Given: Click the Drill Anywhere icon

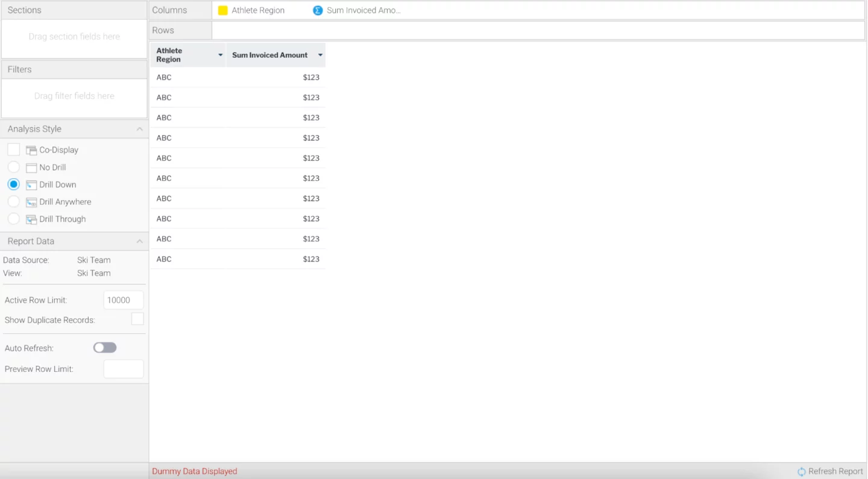Looking at the screenshot, I should [31, 202].
